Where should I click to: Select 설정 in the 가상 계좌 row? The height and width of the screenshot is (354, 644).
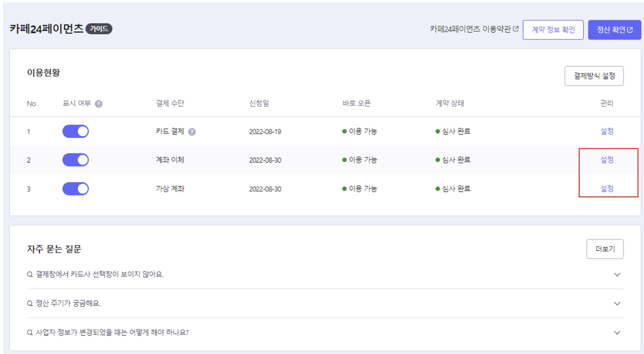(607, 189)
